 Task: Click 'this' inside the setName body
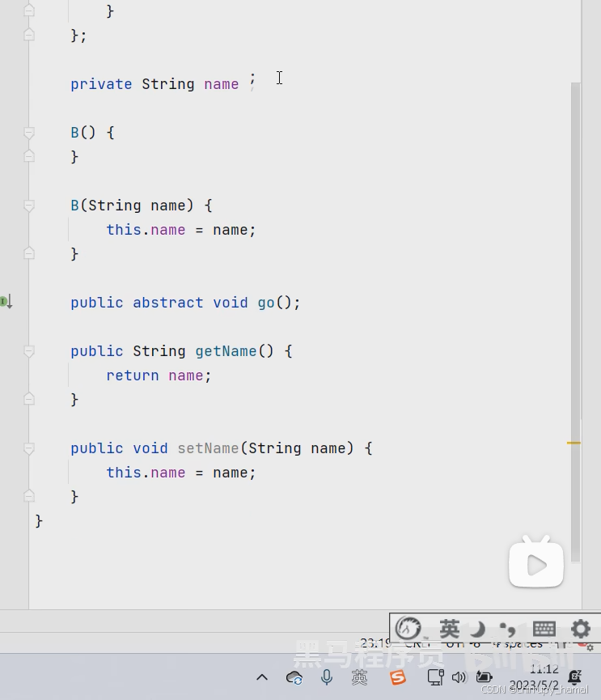point(124,473)
